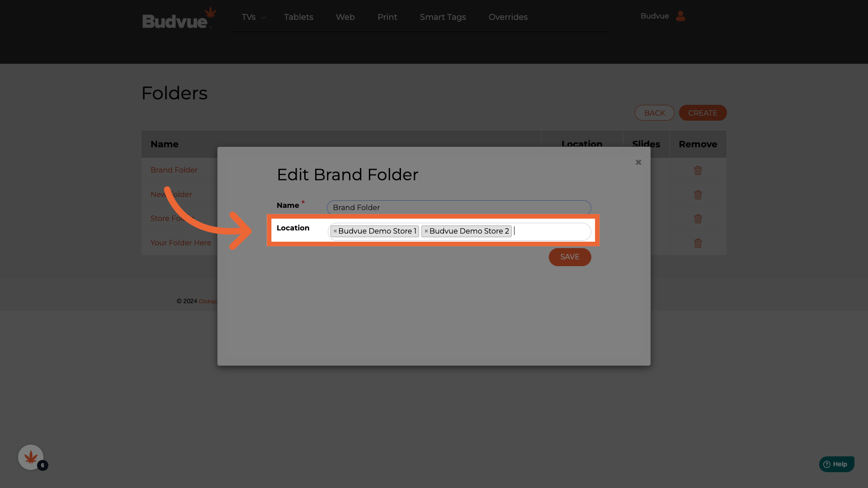Close the Edit Brand Folder dialog
The width and height of the screenshot is (868, 488).
tap(638, 162)
